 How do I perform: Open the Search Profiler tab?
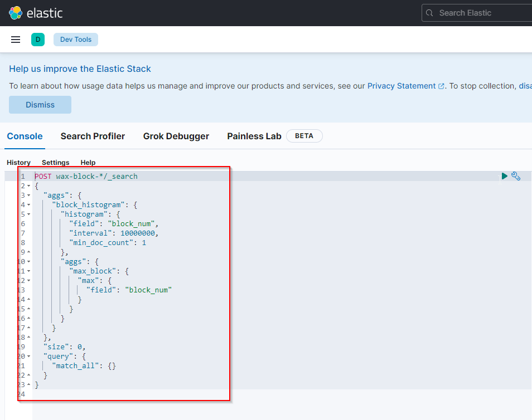pos(93,136)
